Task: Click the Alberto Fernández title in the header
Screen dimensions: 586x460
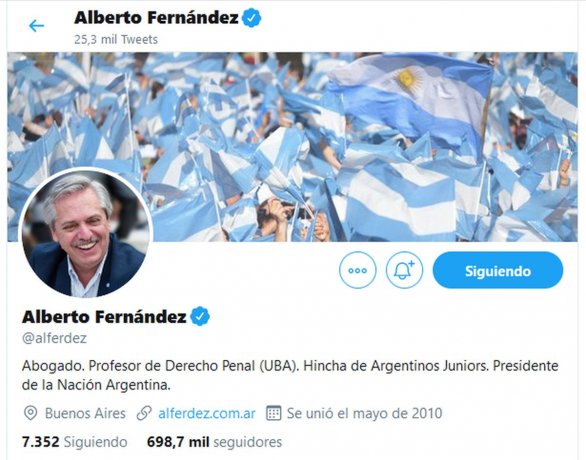Action: pos(156,18)
